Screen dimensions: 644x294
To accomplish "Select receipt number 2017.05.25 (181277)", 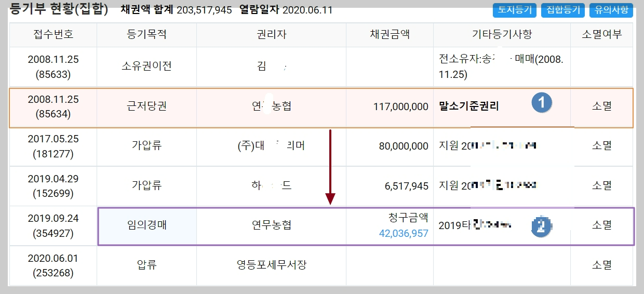I will pos(53,146).
